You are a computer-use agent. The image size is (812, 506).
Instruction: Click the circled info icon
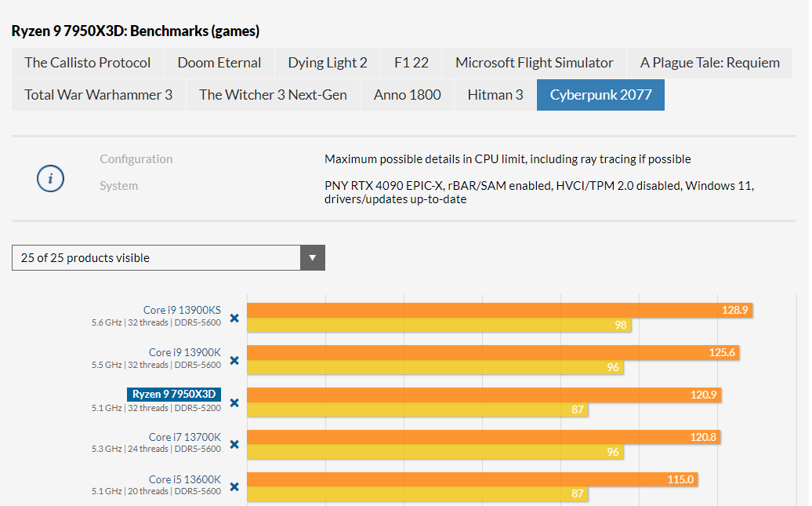click(x=50, y=179)
